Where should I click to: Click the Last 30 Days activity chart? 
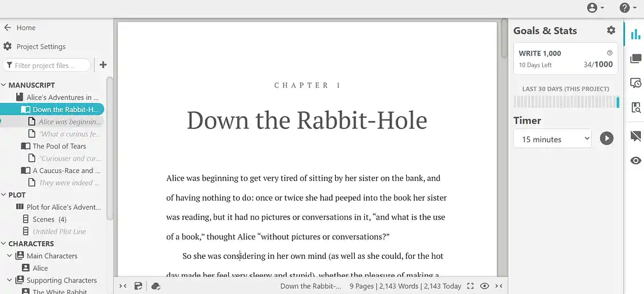[567, 102]
